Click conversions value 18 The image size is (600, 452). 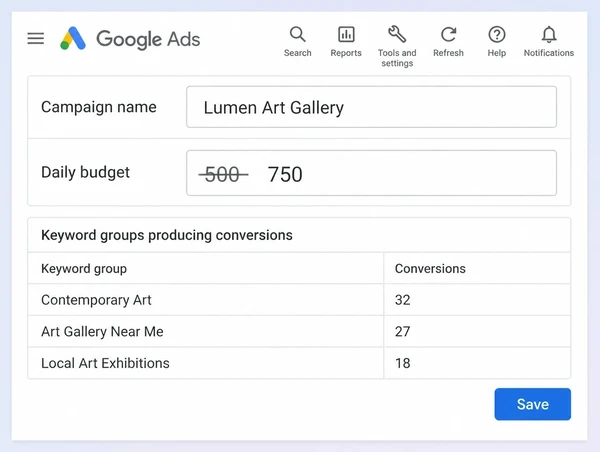[x=403, y=363]
